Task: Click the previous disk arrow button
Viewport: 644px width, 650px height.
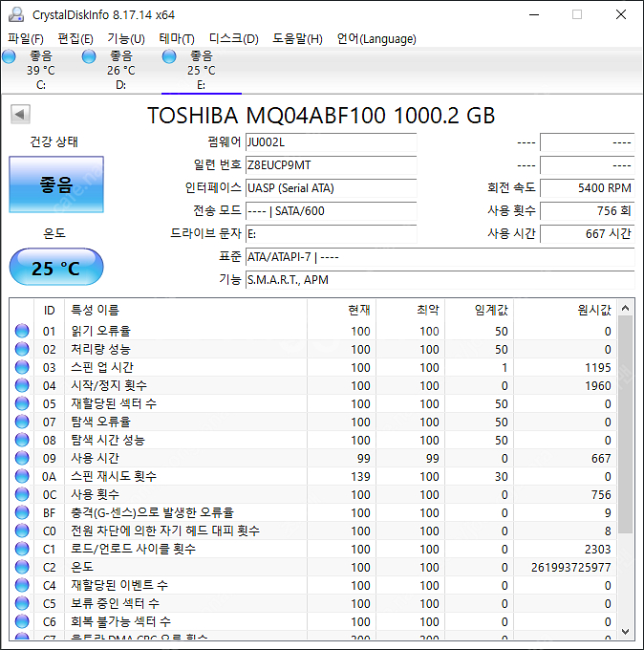Action: (20, 114)
